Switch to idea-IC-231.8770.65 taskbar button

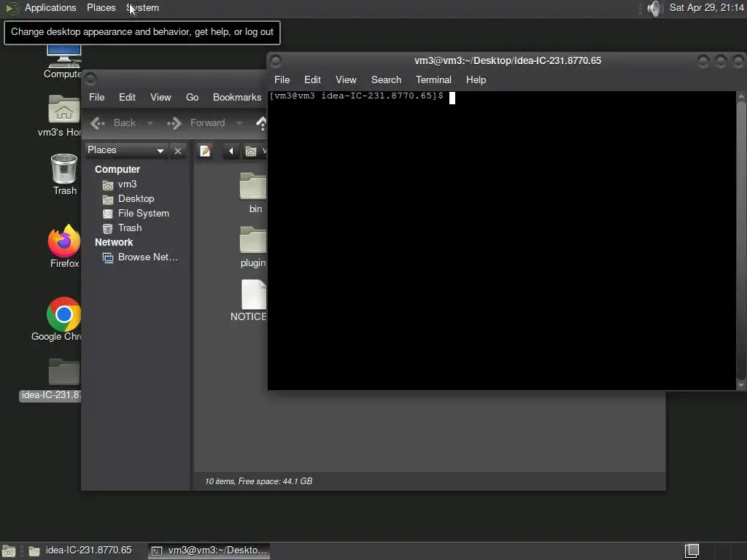pos(80,551)
